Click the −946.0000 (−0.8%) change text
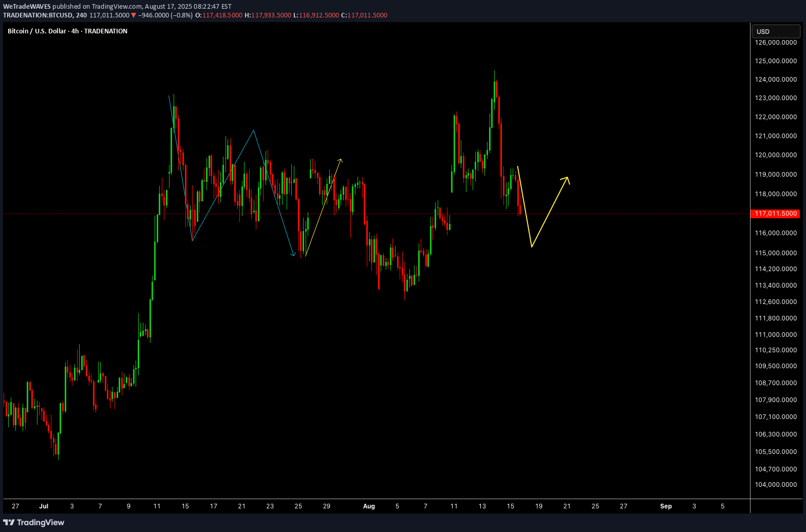Image resolution: width=806 pixels, height=532 pixels. [x=165, y=15]
